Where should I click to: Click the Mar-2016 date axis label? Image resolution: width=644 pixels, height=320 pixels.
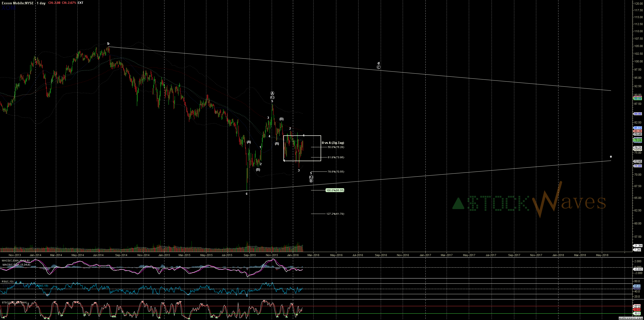[313, 255]
